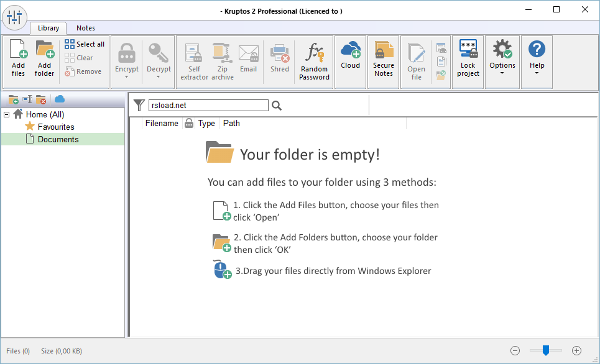The height and width of the screenshot is (364, 600).
Task: Click the blue cloud icon in sidebar toolbar
Action: pyautogui.click(x=60, y=99)
